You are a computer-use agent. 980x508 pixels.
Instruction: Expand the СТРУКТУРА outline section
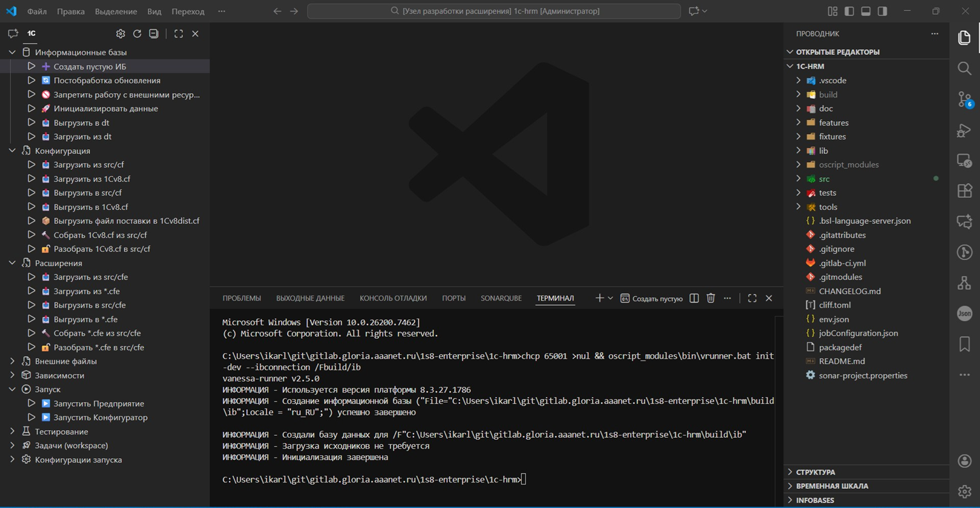coord(791,472)
